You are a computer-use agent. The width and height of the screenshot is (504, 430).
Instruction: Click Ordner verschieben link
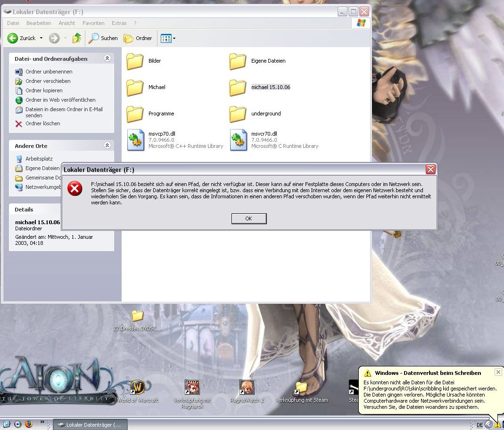pyautogui.click(x=48, y=81)
